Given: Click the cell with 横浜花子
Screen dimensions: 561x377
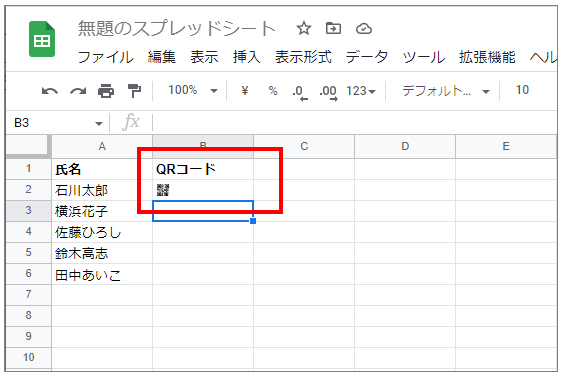Looking at the screenshot, I should tap(102, 211).
